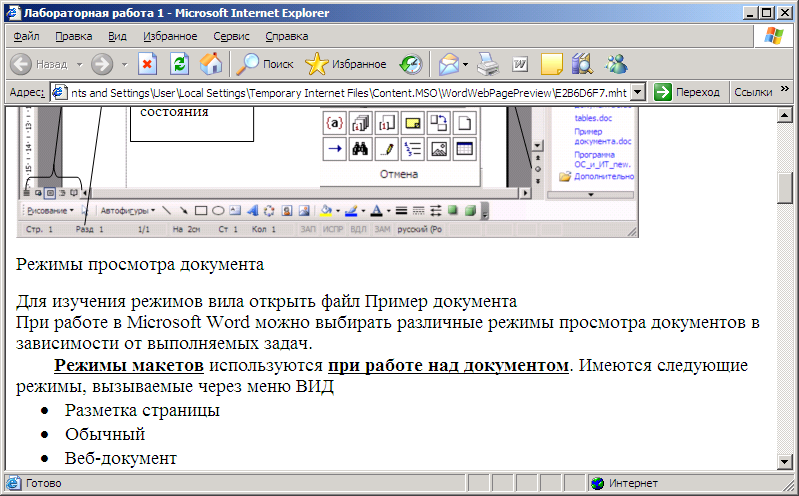The image size is (799, 496).
Task: Click the scrollbar down arrow button
Action: coord(785,461)
